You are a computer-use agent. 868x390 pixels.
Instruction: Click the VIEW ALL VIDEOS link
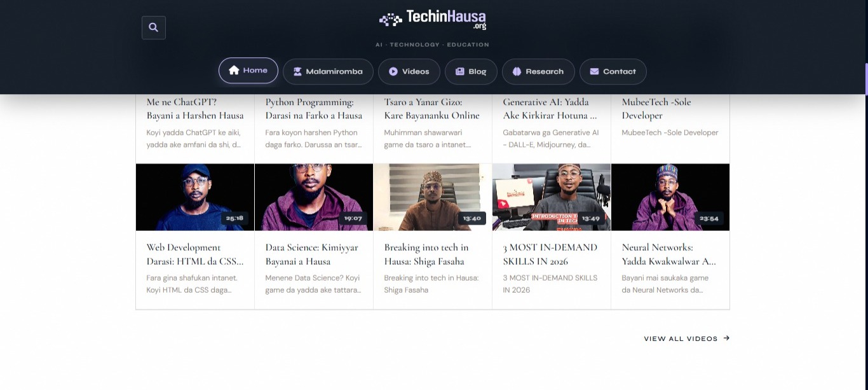[x=681, y=338]
